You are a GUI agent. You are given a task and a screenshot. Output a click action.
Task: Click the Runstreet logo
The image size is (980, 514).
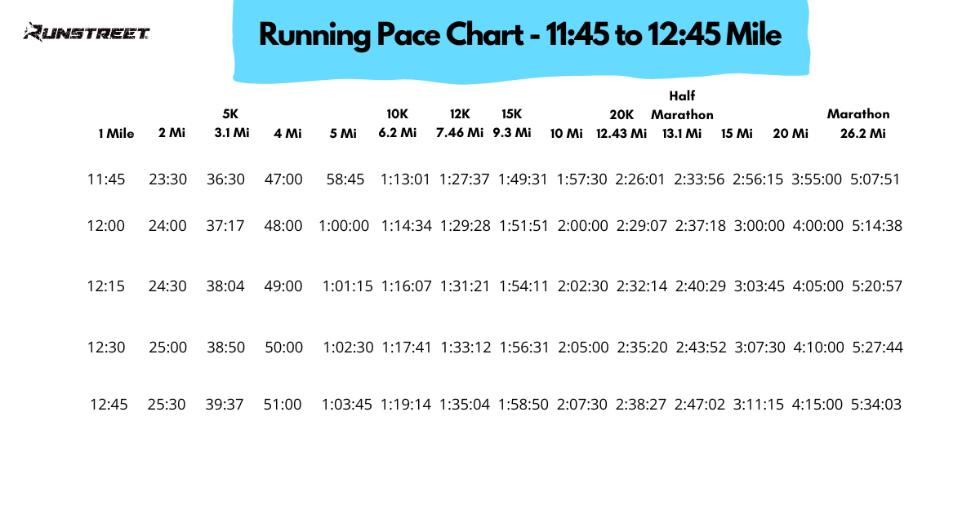tap(87, 33)
